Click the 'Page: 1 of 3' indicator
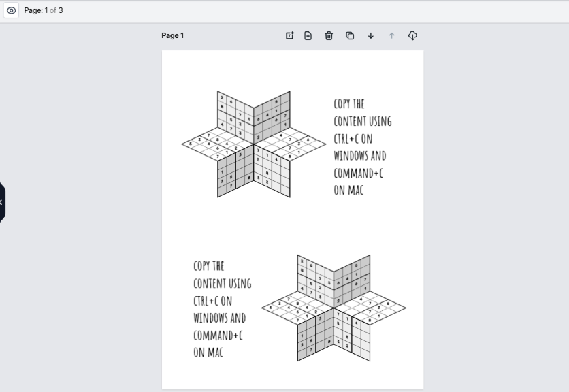 click(44, 11)
